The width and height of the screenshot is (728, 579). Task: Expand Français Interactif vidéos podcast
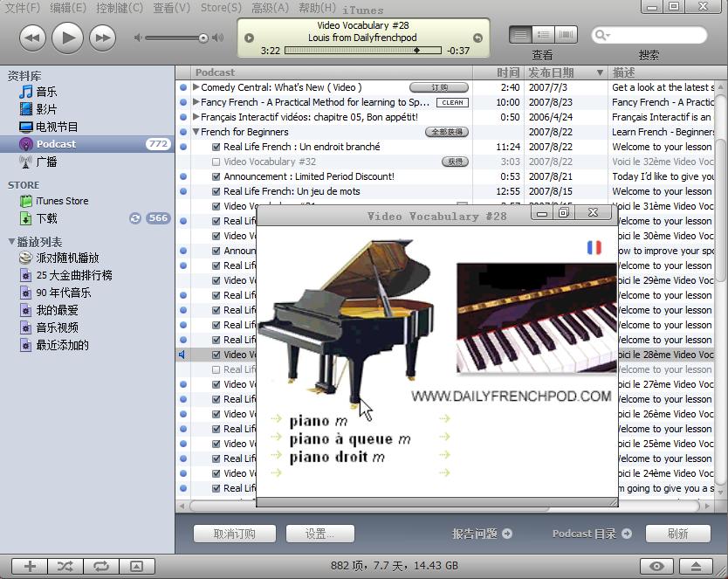click(x=196, y=117)
